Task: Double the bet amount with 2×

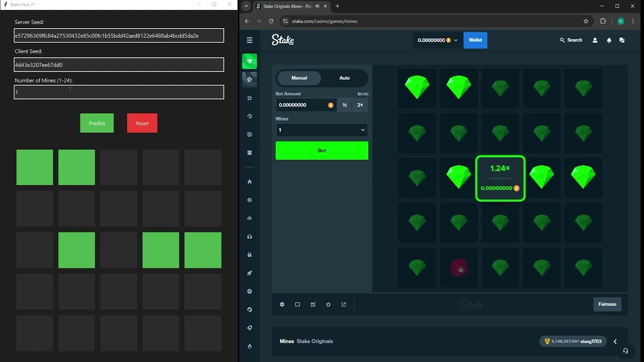Action: tap(360, 105)
